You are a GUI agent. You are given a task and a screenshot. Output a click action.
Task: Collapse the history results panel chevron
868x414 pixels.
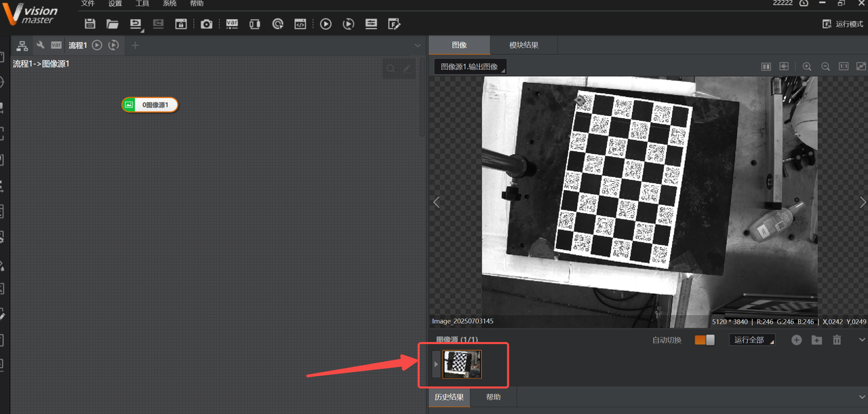862,397
